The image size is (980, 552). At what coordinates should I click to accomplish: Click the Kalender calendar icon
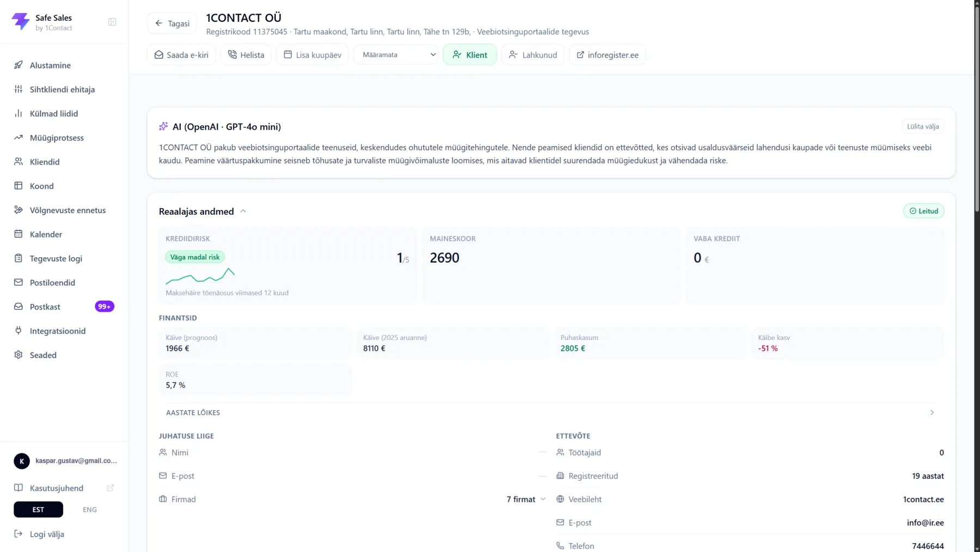click(19, 234)
